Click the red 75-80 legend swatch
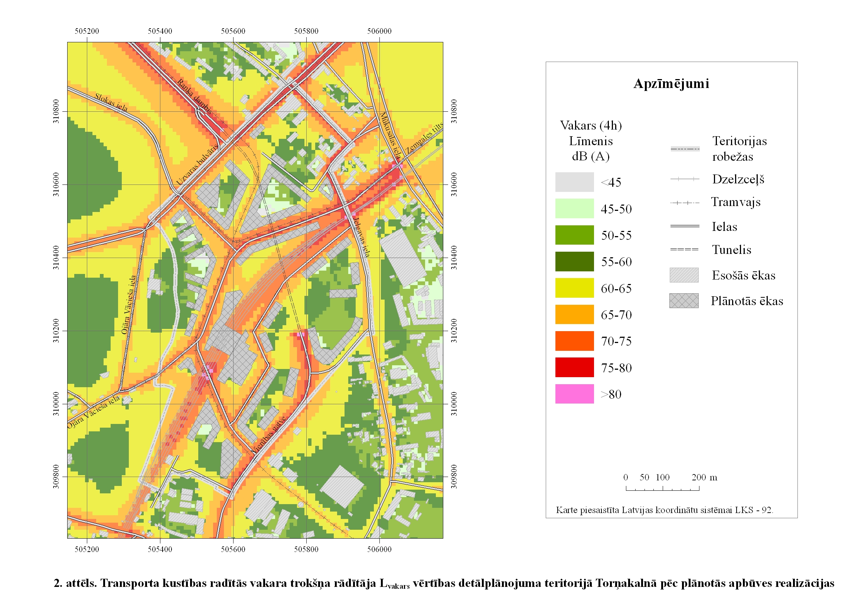 tap(574, 368)
